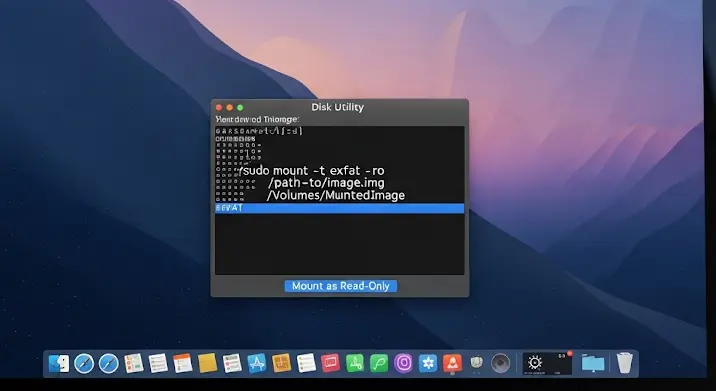
Task: Open the checklist icon with orange checkboxes
Action: point(134,364)
